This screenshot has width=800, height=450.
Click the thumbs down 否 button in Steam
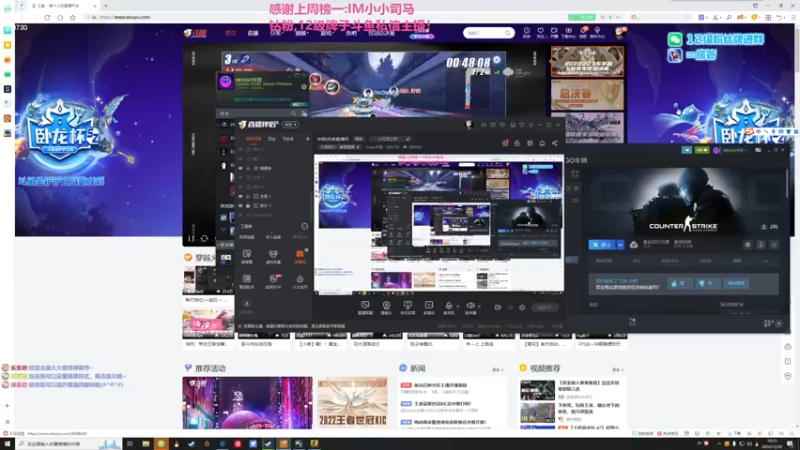[x=707, y=283]
